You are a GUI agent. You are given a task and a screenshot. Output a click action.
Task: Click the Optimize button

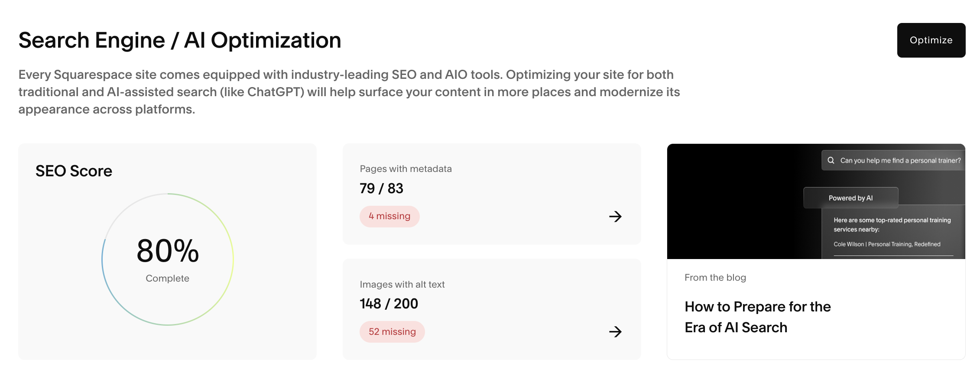click(931, 40)
